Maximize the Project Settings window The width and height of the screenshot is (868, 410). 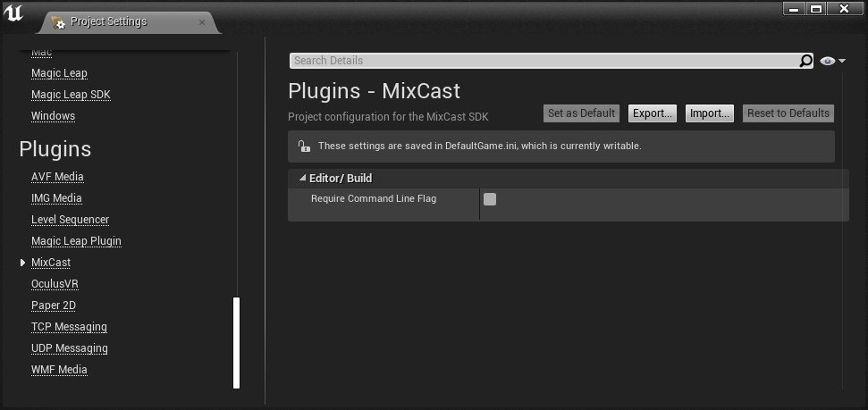click(x=816, y=9)
